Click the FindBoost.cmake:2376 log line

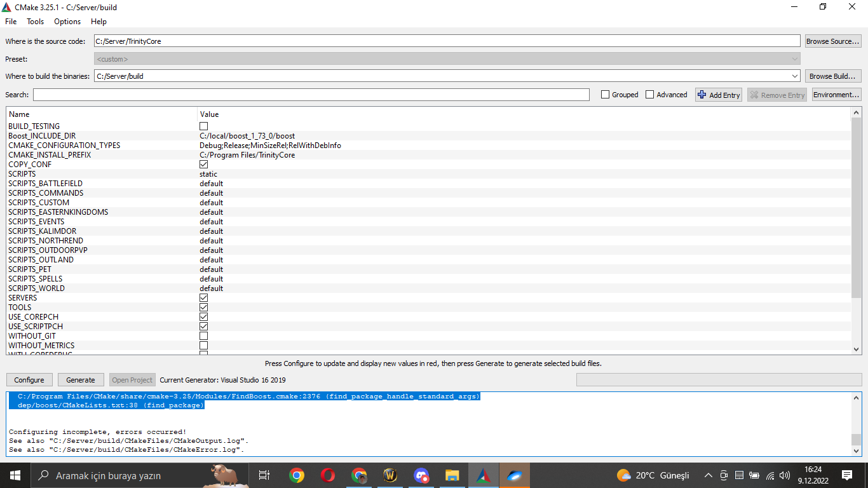pyautogui.click(x=248, y=396)
